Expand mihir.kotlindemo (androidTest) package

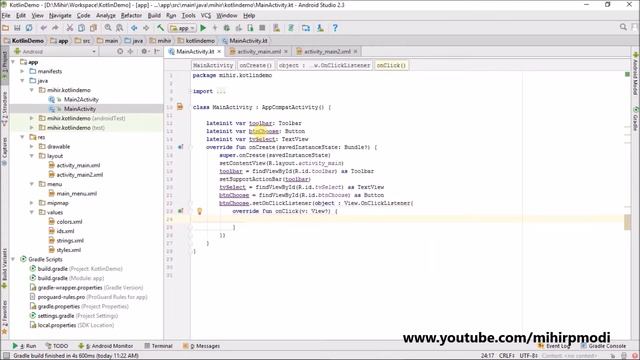(x=32, y=118)
